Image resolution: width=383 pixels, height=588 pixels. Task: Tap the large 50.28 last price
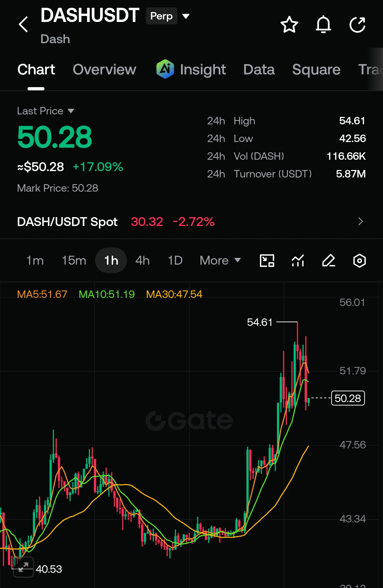coord(55,137)
